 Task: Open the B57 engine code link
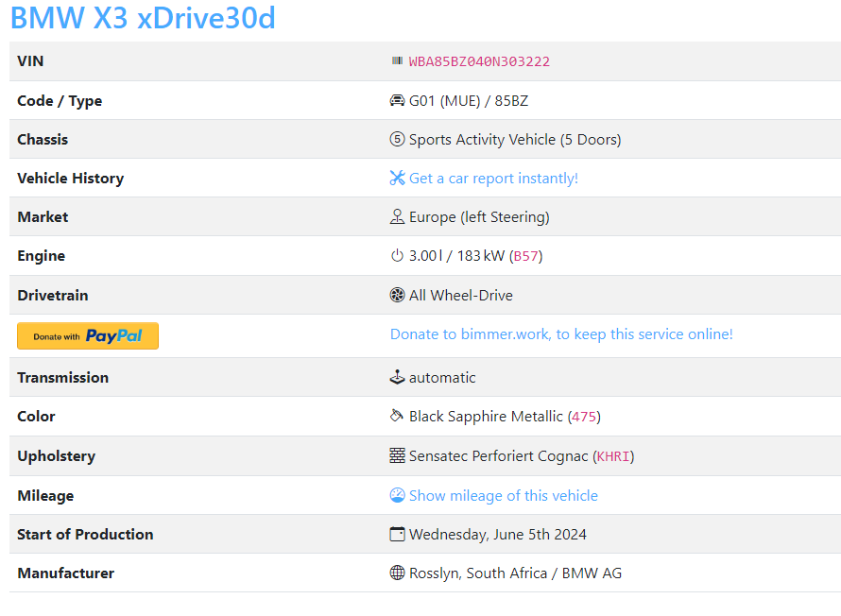[526, 256]
